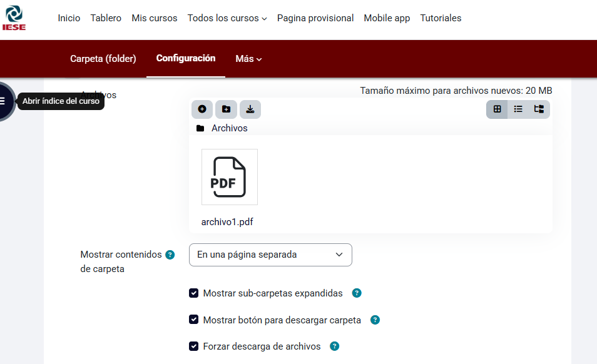Select the archivo1.pdf file thumbnail
Image resolution: width=597 pixels, height=364 pixels.
pyautogui.click(x=230, y=177)
